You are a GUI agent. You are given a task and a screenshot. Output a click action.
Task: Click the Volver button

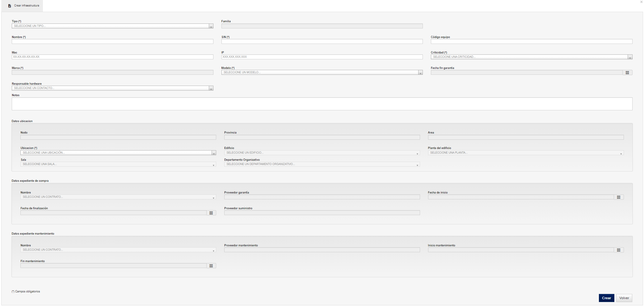pos(624,298)
